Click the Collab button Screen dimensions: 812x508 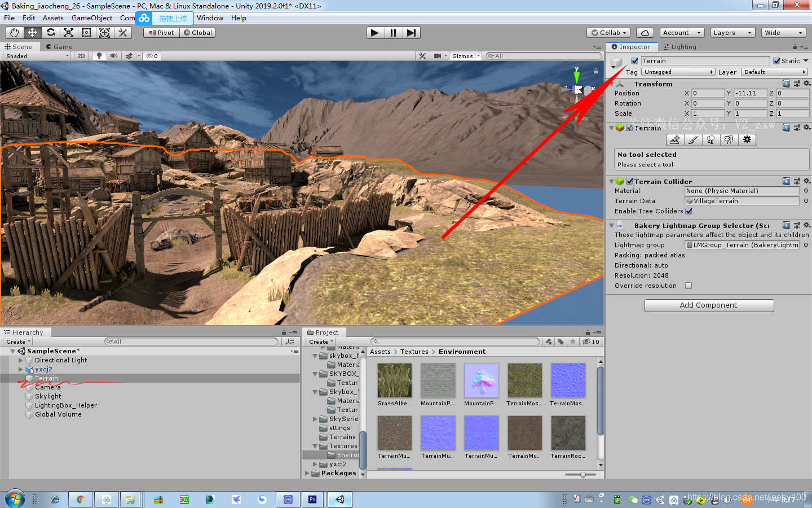pos(608,33)
